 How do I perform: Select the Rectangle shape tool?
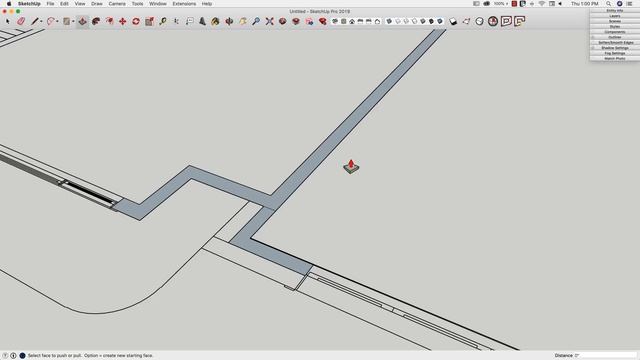67,21
